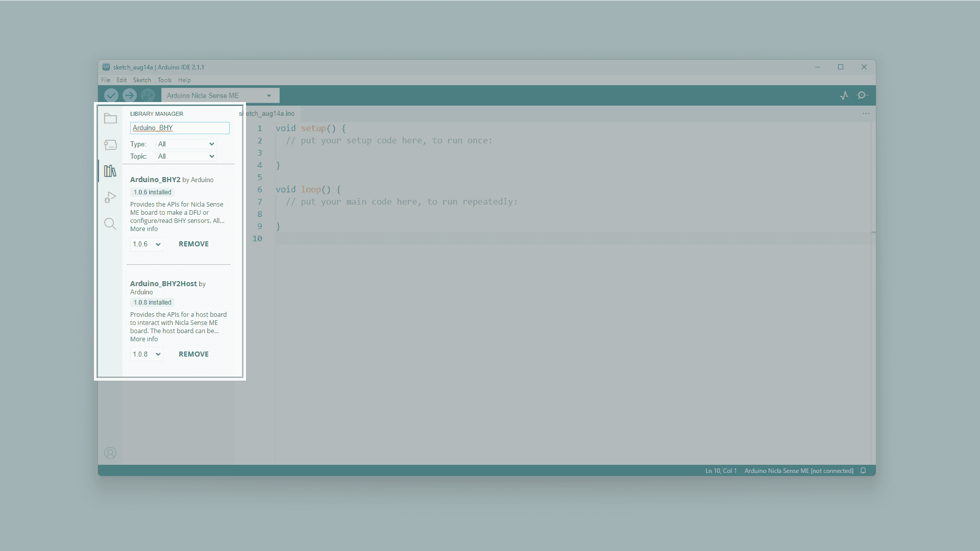Open the Topic filter dropdown
The image size is (980, 551).
click(186, 157)
